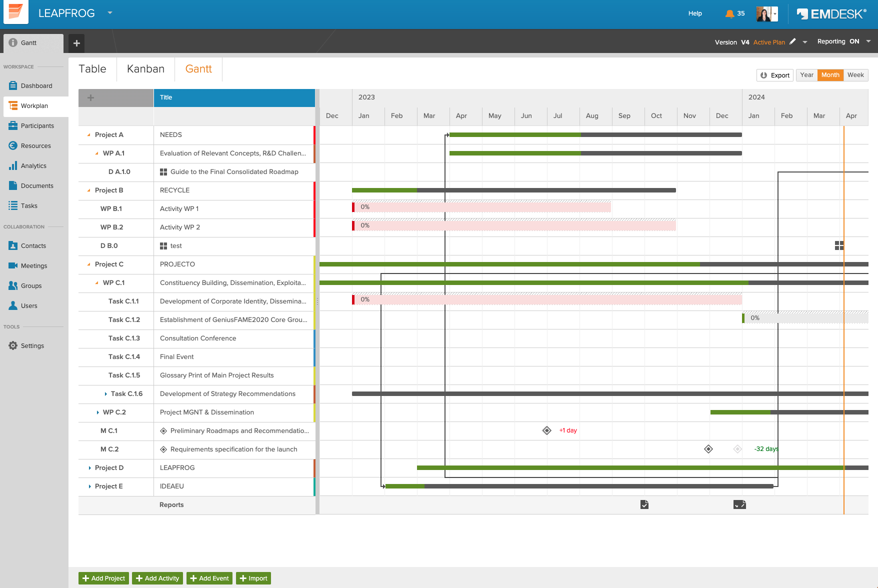Click the Add Project button
The height and width of the screenshot is (588, 878).
[x=103, y=578]
